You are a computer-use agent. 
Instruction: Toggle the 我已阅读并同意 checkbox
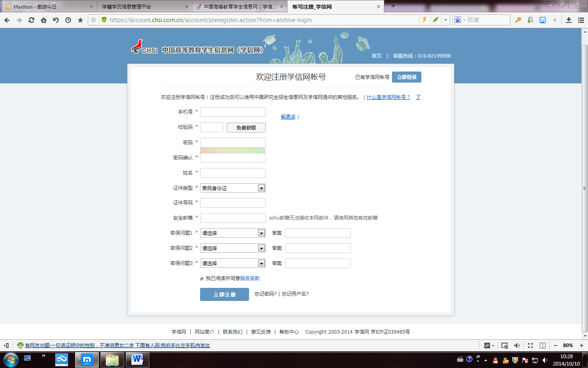coord(202,278)
